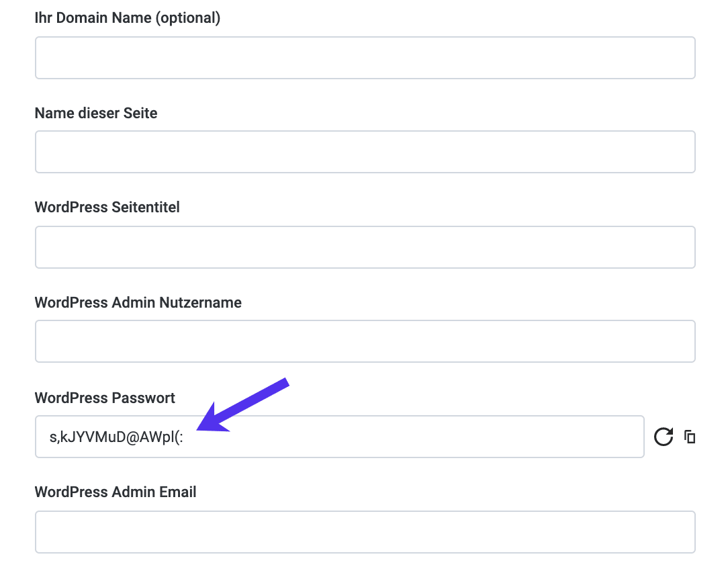
Task: Click the "WordPress Admin Nutzername" label
Action: (x=138, y=302)
